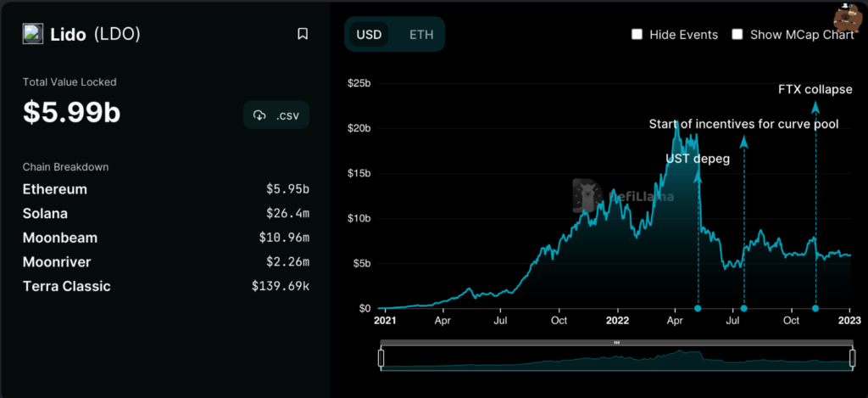The width and height of the screenshot is (868, 398).
Task: Click the $10.96m Moonbeam value
Action: click(x=284, y=238)
